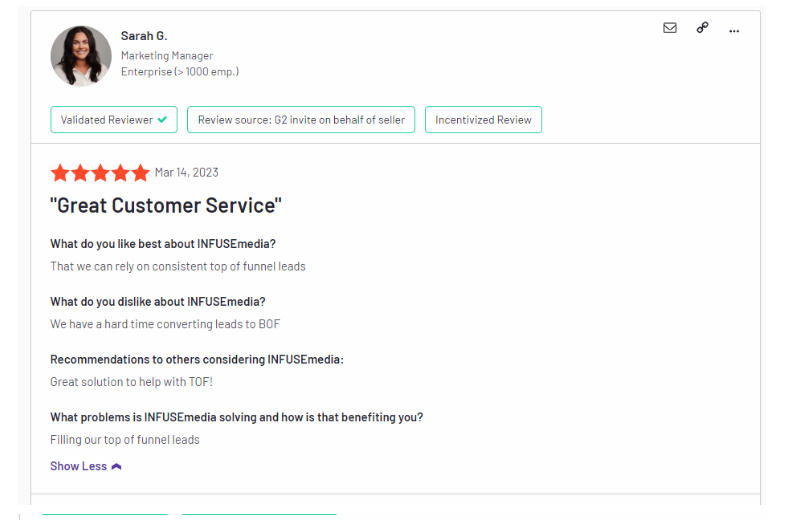Click the Enterprise (> 1000 emp.) label

tap(180, 72)
